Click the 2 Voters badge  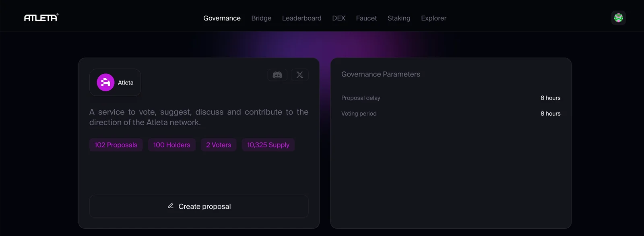(x=219, y=145)
